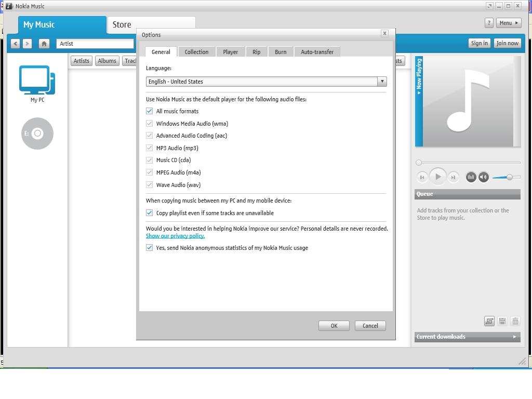Toggle Music CD (cda) checkbox
The height and width of the screenshot is (399, 532).
point(149,160)
